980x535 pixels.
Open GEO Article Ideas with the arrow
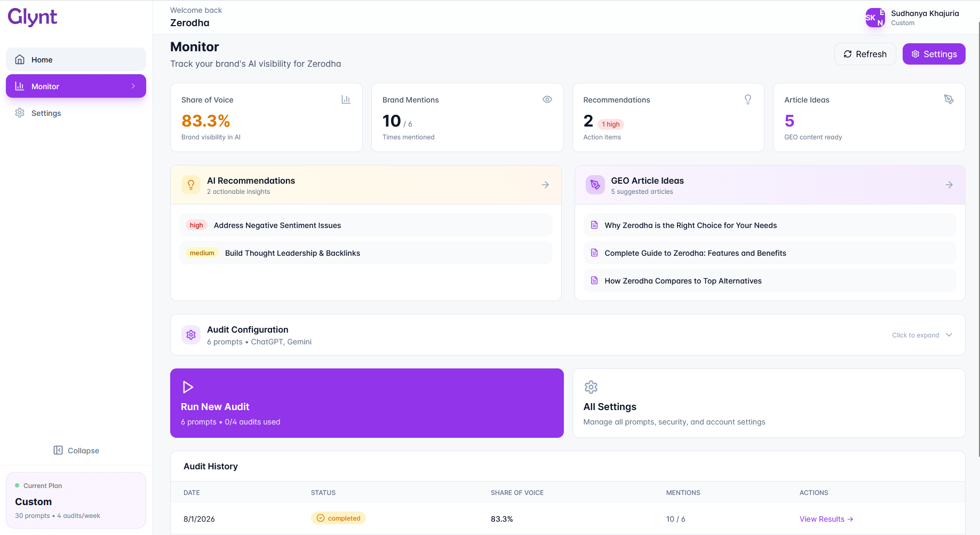coord(949,184)
